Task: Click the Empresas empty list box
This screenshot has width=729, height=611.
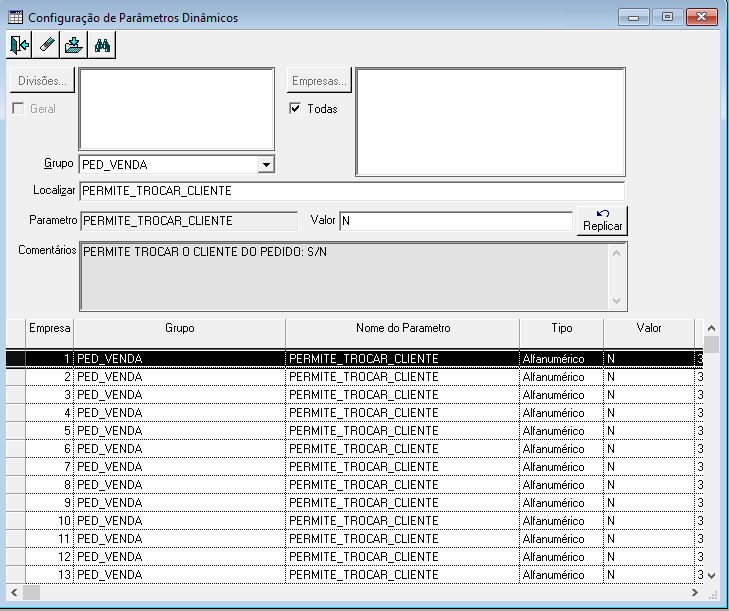Action: 490,122
